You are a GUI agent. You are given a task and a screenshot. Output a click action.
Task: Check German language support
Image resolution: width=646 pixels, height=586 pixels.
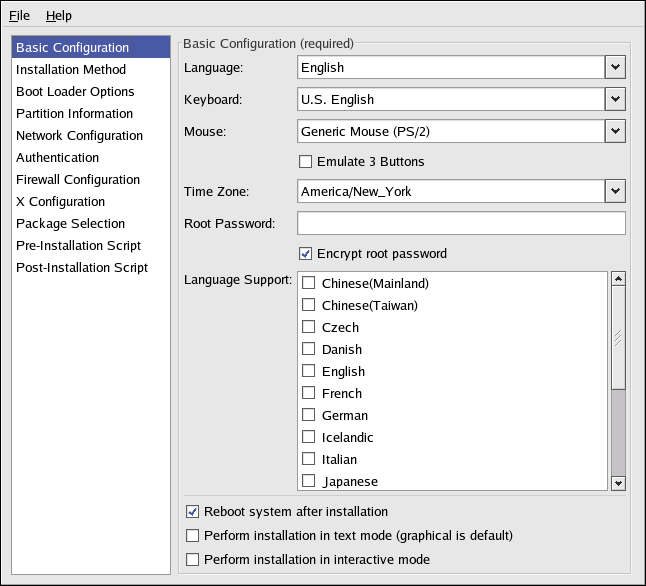309,416
